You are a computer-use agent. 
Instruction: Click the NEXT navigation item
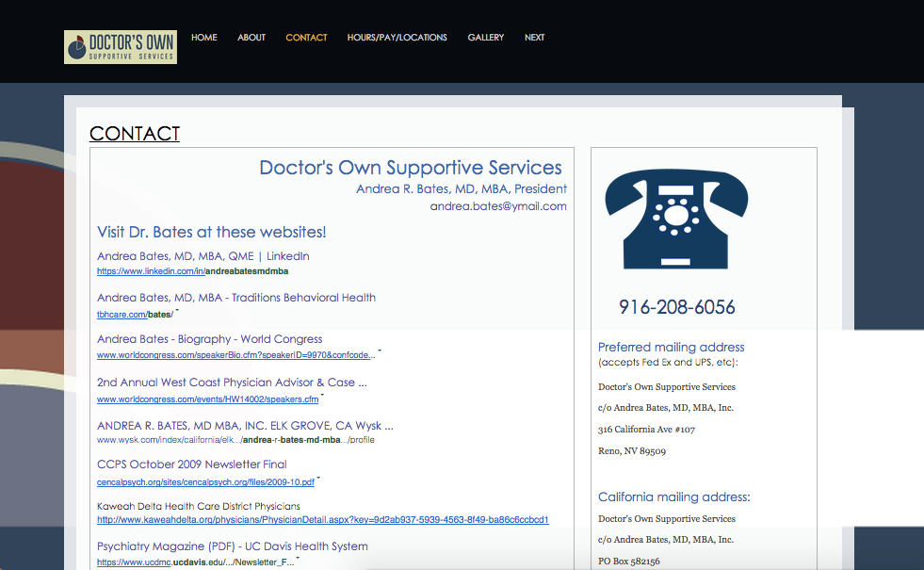pyautogui.click(x=534, y=37)
